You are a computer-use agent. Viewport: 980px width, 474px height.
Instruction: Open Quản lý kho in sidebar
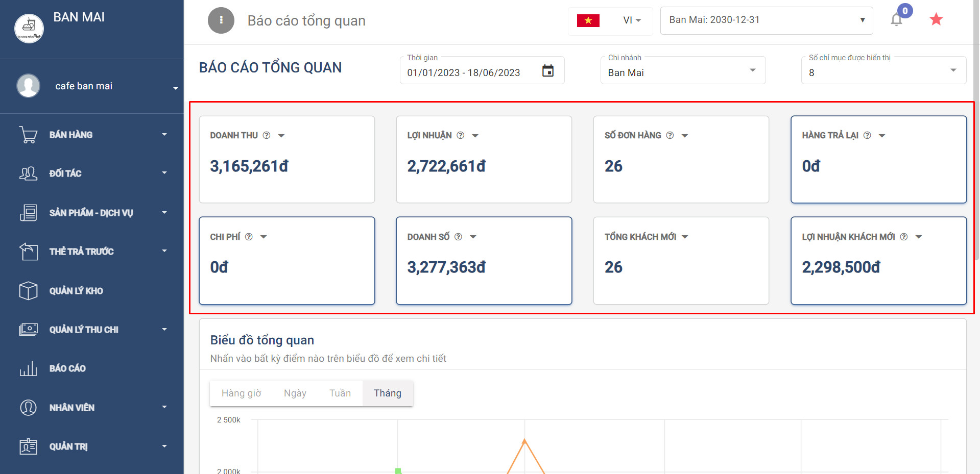76,291
